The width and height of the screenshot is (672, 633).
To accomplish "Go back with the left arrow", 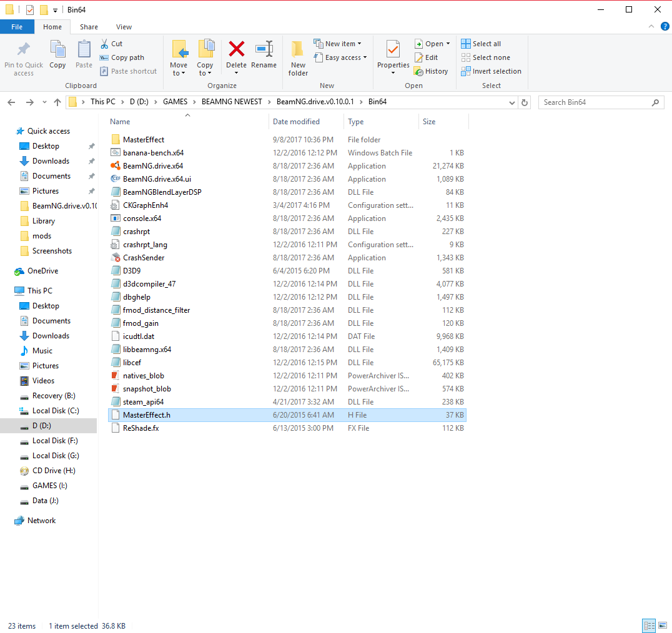I will (x=12, y=102).
